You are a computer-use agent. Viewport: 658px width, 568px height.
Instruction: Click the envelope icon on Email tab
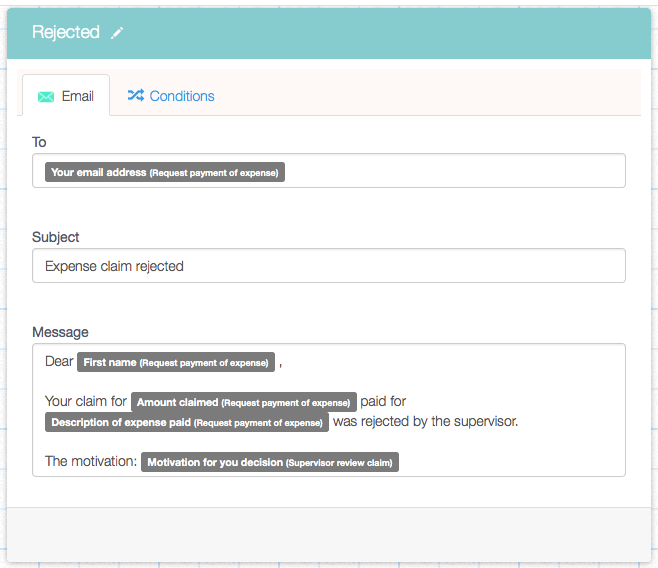pyautogui.click(x=46, y=97)
